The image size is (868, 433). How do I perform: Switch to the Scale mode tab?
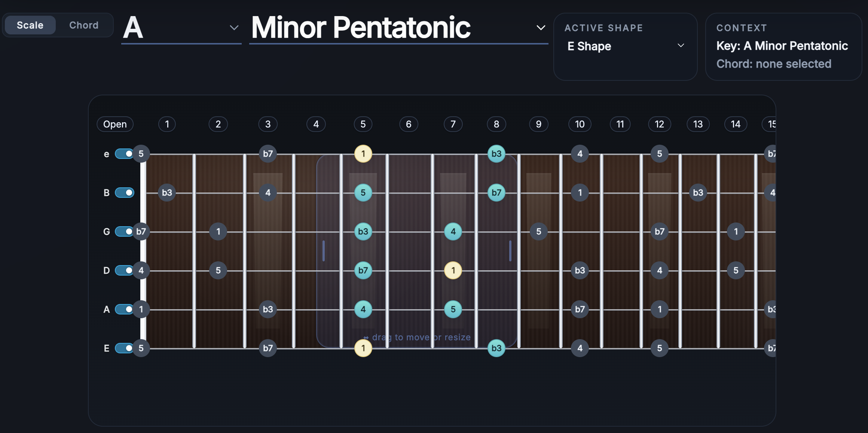[x=30, y=25]
